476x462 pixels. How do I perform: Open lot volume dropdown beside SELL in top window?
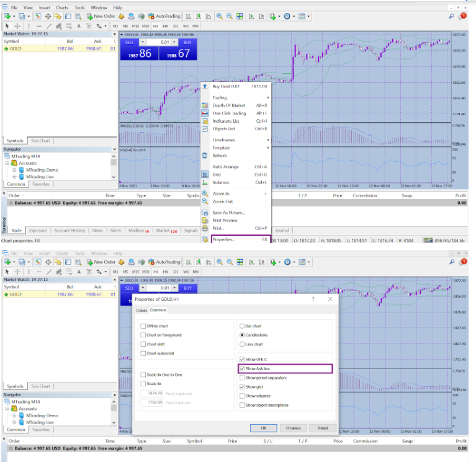point(143,42)
